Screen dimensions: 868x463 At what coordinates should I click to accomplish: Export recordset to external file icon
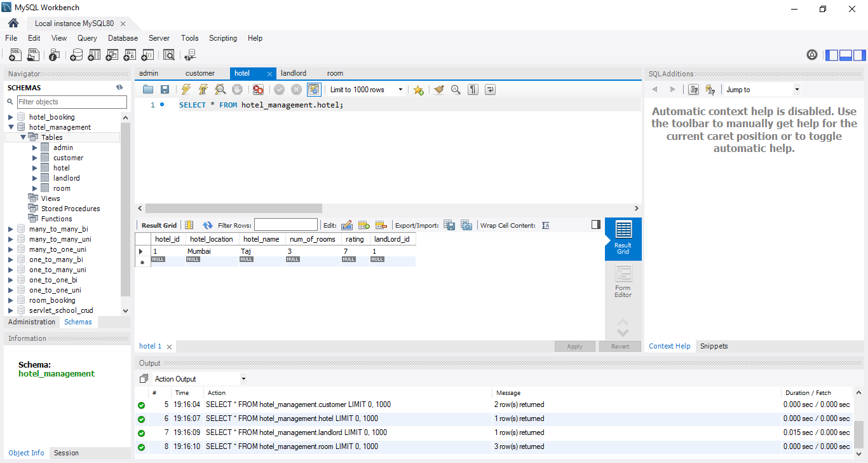449,225
